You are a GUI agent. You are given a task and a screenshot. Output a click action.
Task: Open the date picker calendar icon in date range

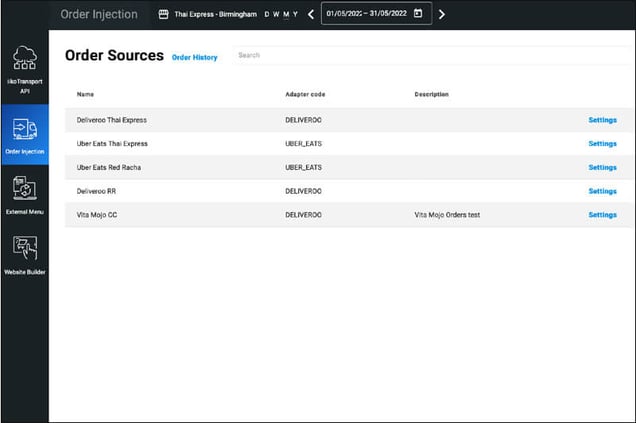[x=418, y=14]
